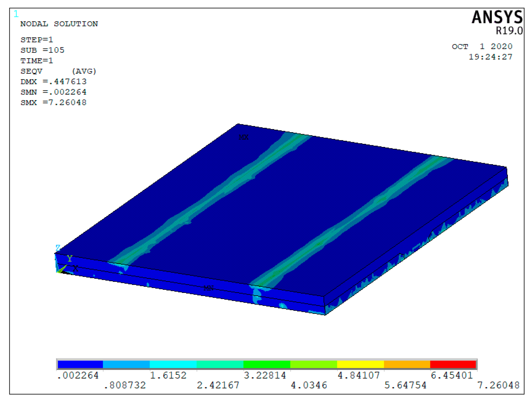Click the 4.84107 legend value
The width and height of the screenshot is (532, 402).
point(359,375)
